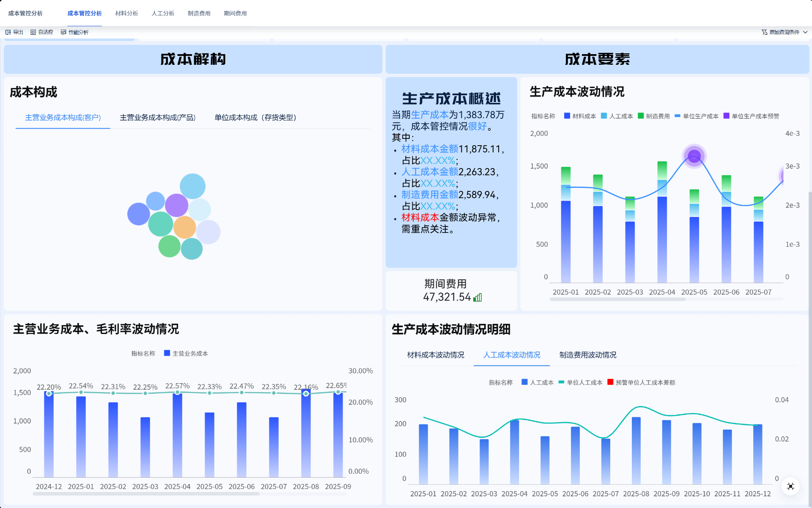The image size is (812, 508).
Task: Click the 自适应 fit-screen icon
Action: coord(33,32)
